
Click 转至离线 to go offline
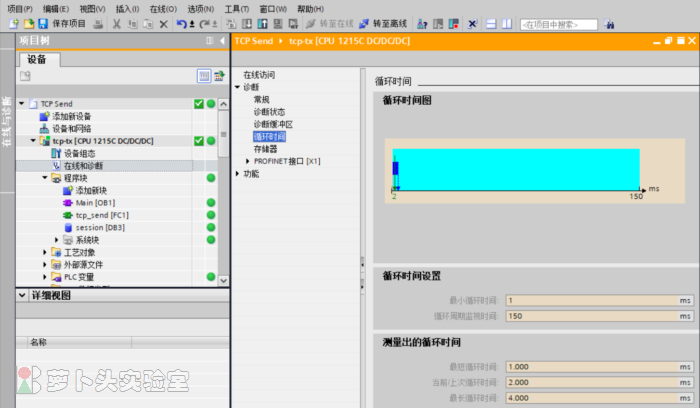pyautogui.click(x=384, y=24)
